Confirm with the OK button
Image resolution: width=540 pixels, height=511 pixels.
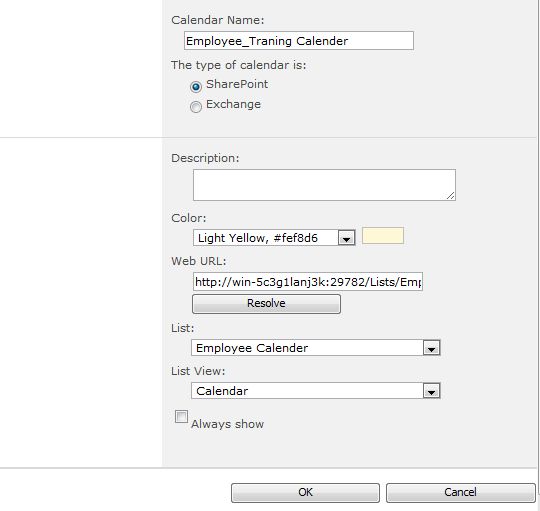[x=305, y=492]
